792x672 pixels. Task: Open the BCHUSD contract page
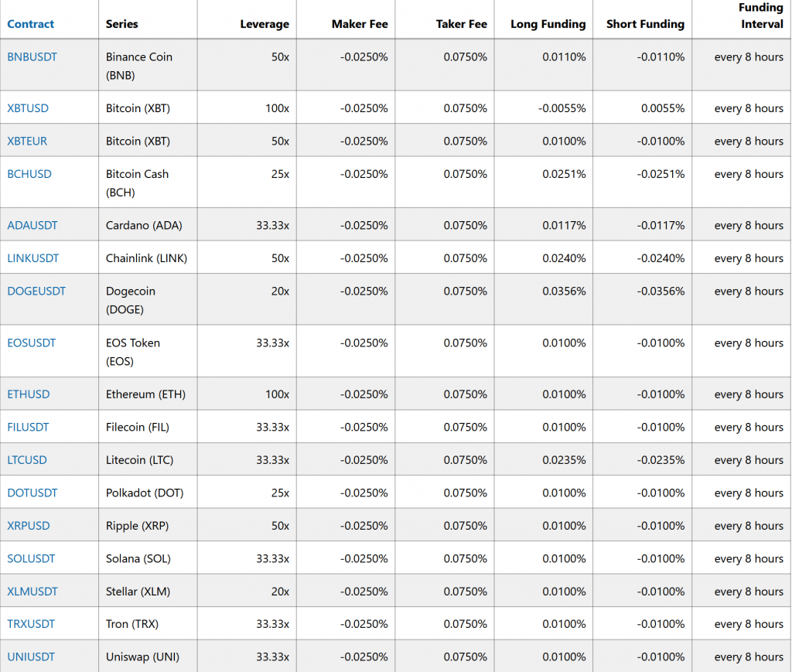29,174
